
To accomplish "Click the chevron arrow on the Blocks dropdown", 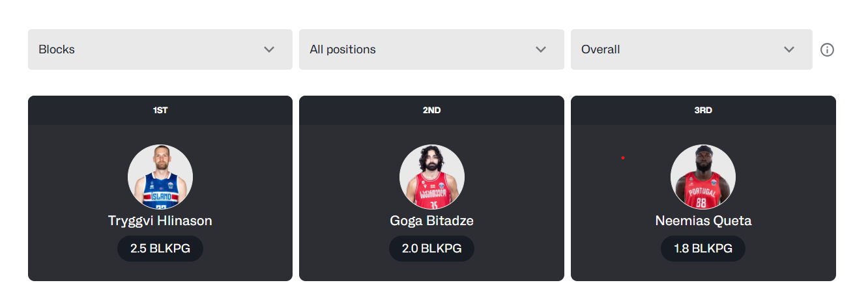I will pos(269,49).
